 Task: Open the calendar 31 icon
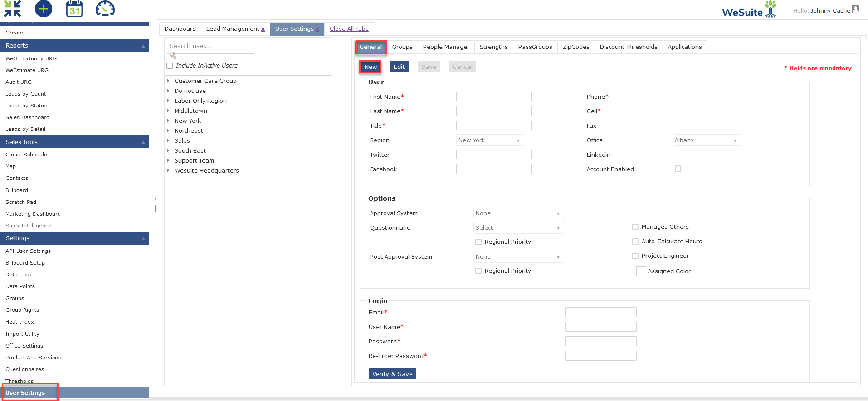[x=74, y=9]
